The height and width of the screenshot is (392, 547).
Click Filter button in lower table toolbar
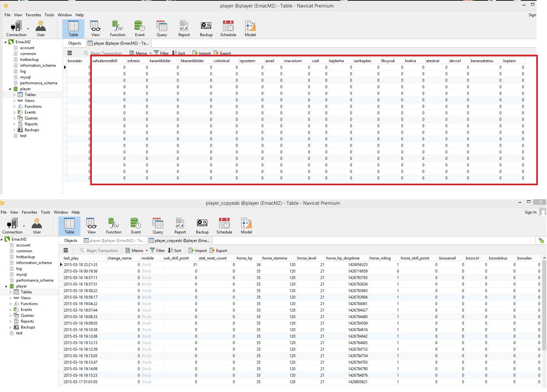point(157,250)
